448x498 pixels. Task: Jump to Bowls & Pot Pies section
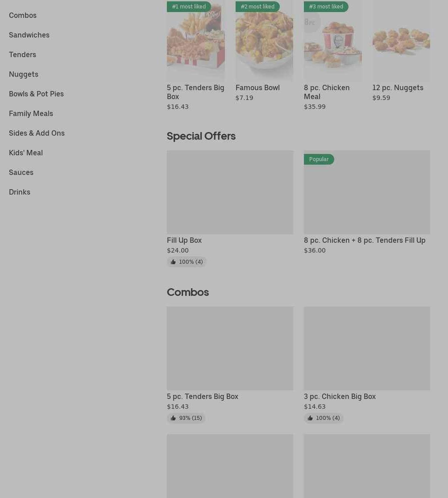(36, 94)
